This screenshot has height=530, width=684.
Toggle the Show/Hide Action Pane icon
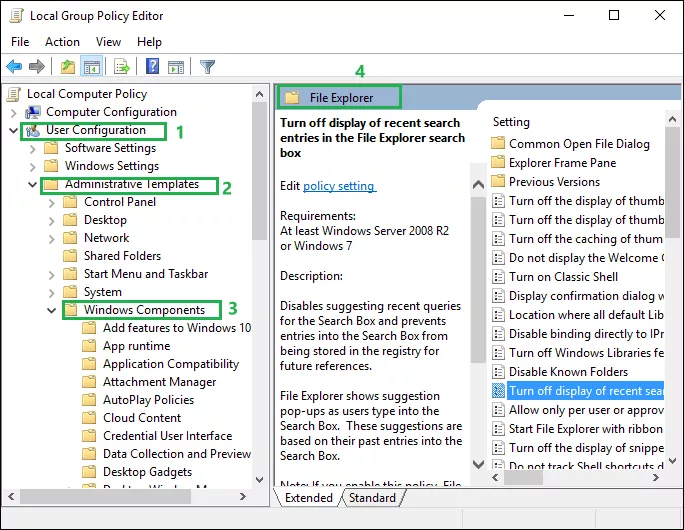pyautogui.click(x=176, y=67)
